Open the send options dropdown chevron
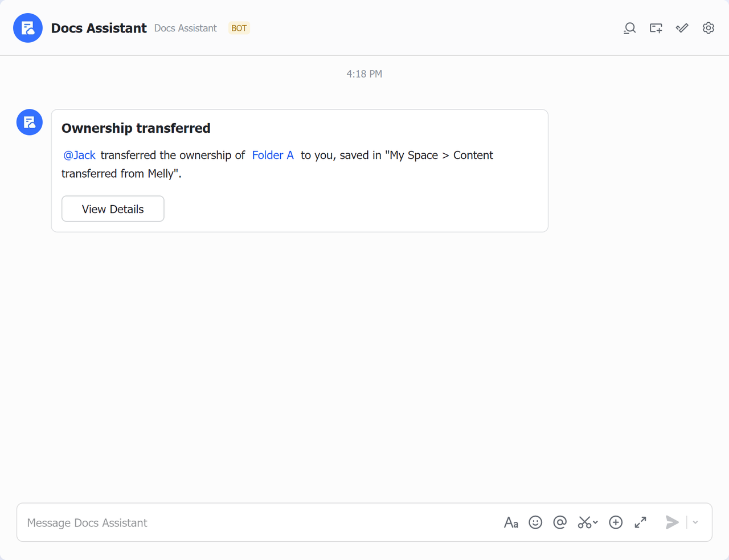 click(x=695, y=522)
